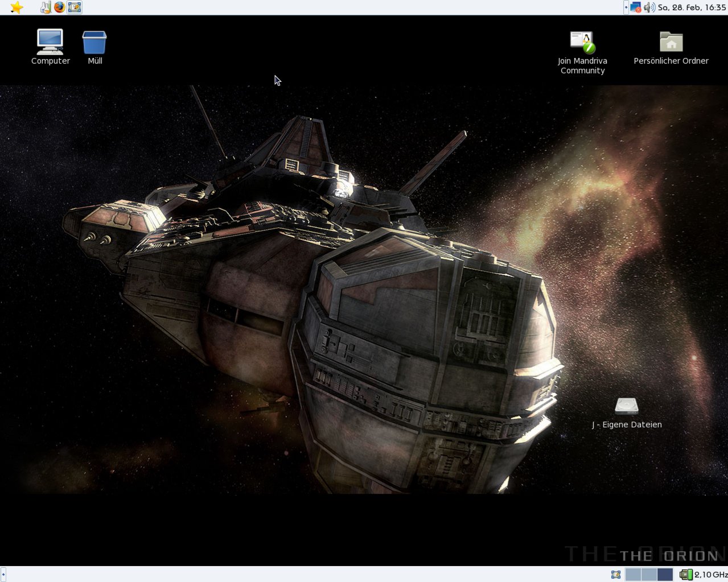
Task: Click the 2,10 GHz frequency readout
Action: pos(710,575)
